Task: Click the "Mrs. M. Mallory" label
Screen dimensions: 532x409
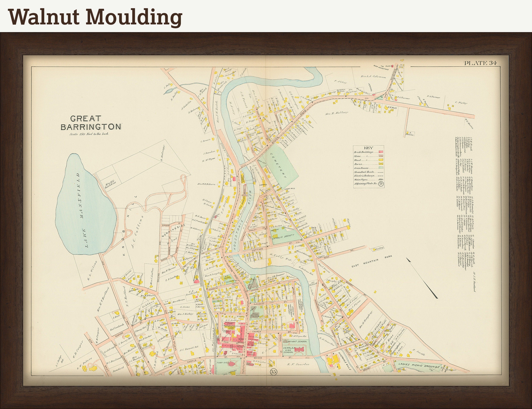Action: click(337, 113)
